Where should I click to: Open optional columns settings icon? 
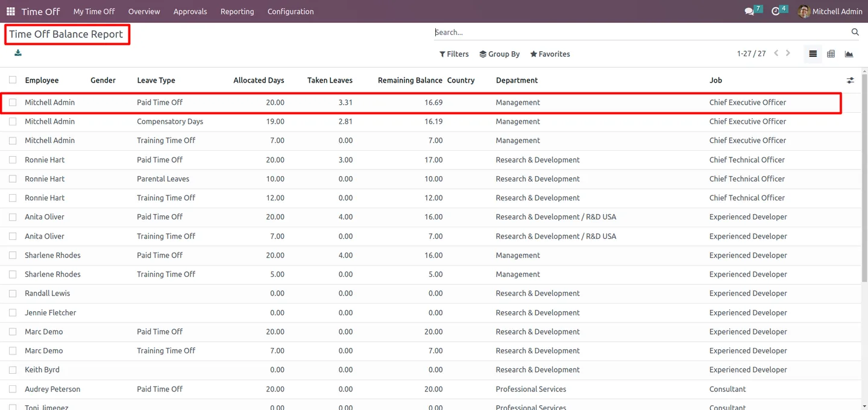(x=850, y=80)
